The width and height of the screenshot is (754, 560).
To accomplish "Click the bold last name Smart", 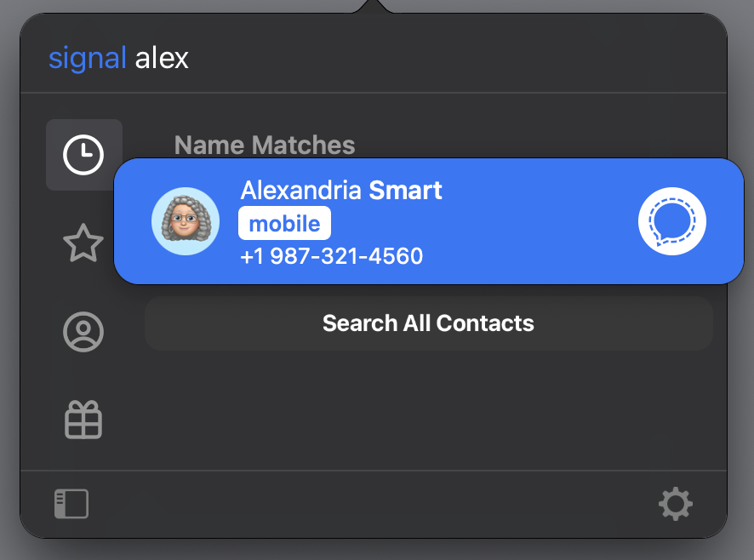I will 405,190.
